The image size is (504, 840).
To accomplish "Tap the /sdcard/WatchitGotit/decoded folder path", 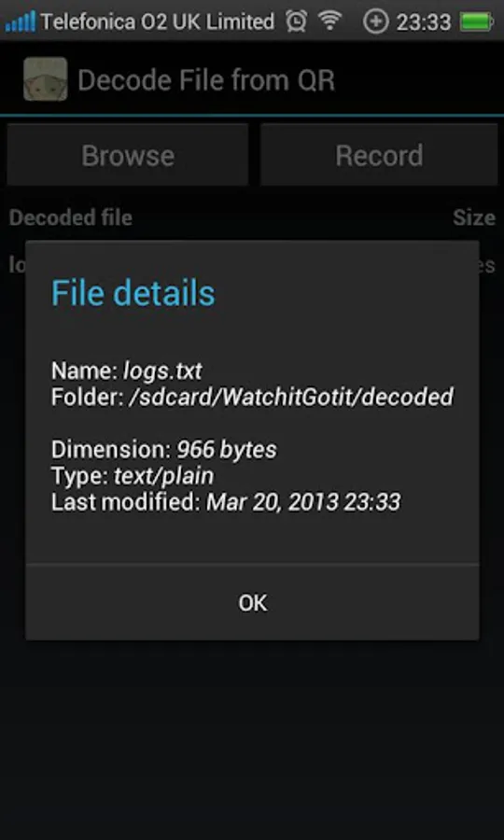I will click(291, 397).
